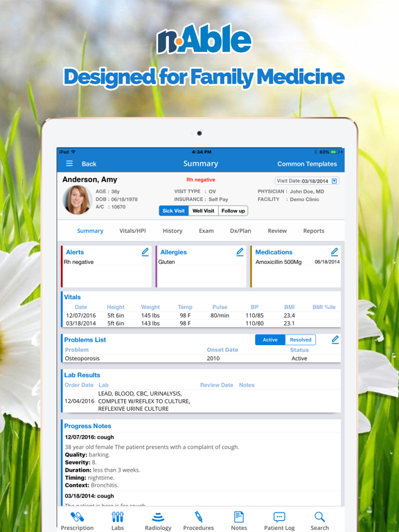Click the Weight column header
Image resolution: width=399 pixels, height=532 pixels.
point(150,307)
